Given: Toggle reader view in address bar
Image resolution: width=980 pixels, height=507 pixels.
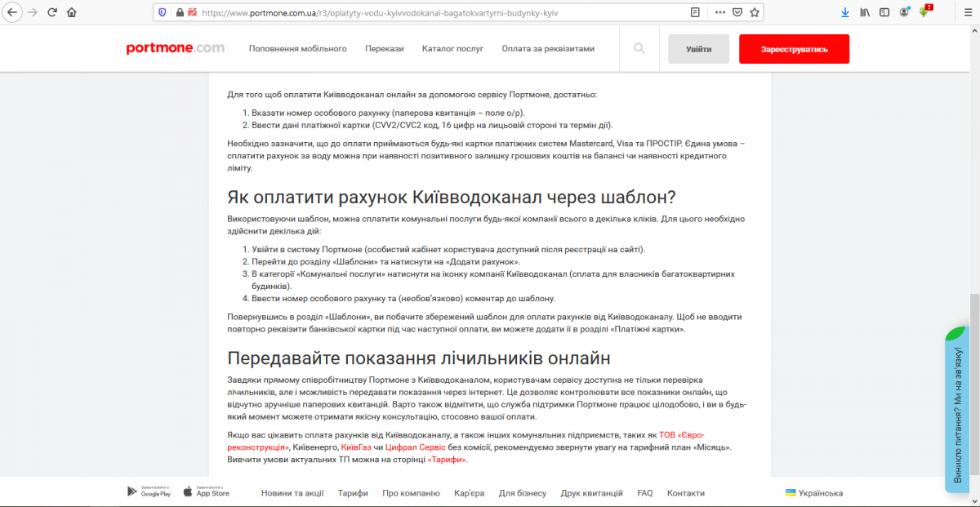Looking at the screenshot, I should [x=695, y=12].
